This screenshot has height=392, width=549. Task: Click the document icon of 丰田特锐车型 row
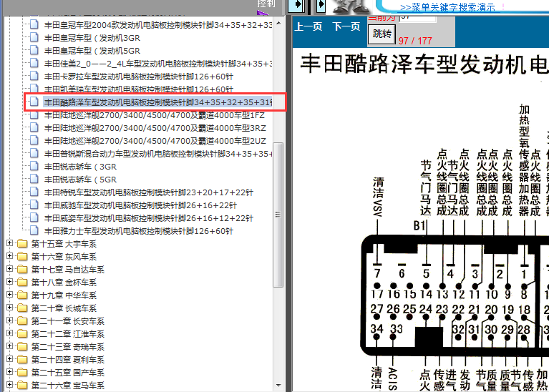click(x=34, y=192)
